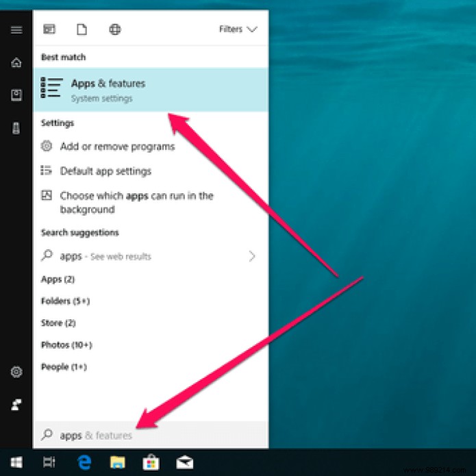The image size is (476, 476).
Task: Filter results by Documents icon
Action: point(82,29)
